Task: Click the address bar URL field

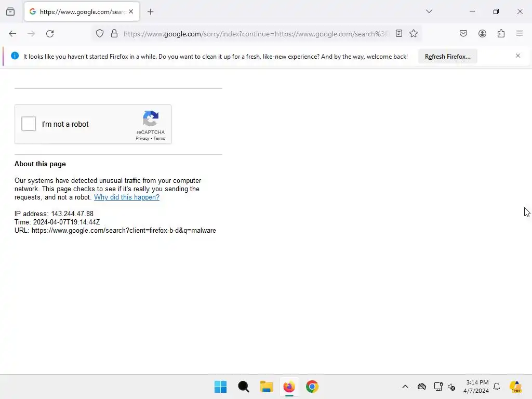Action: tap(256, 34)
